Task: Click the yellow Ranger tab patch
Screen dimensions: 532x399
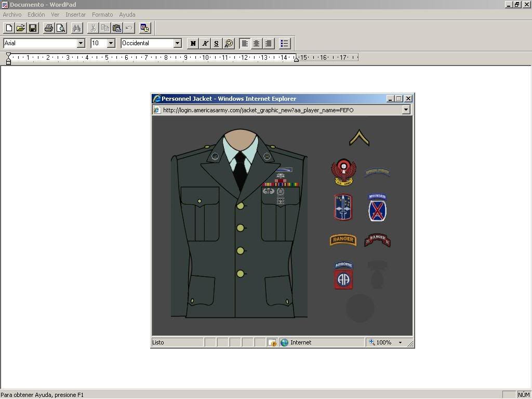Action: coord(343,240)
